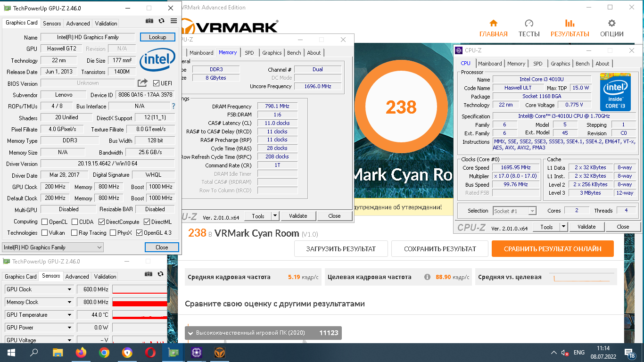
Task: Switch to VRMark taskbar icon
Action: [220, 352]
